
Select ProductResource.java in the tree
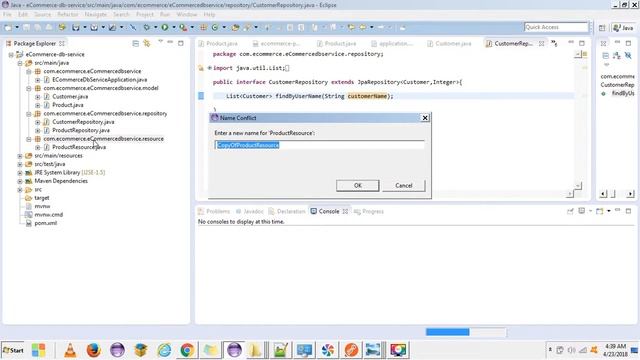coord(79,147)
